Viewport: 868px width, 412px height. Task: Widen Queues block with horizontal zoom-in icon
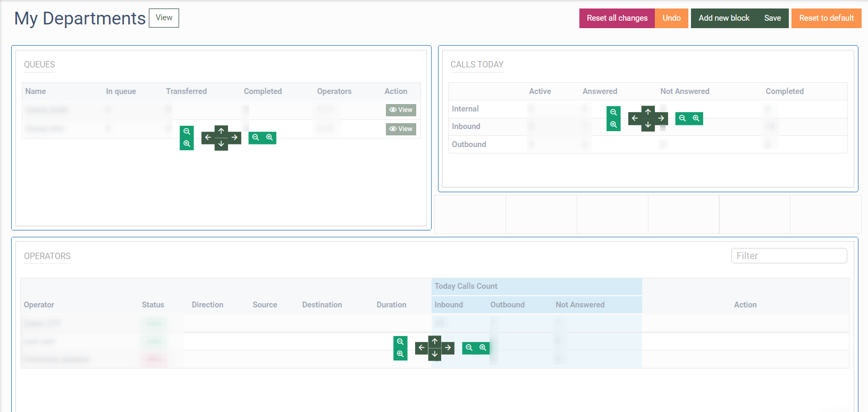pyautogui.click(x=269, y=138)
